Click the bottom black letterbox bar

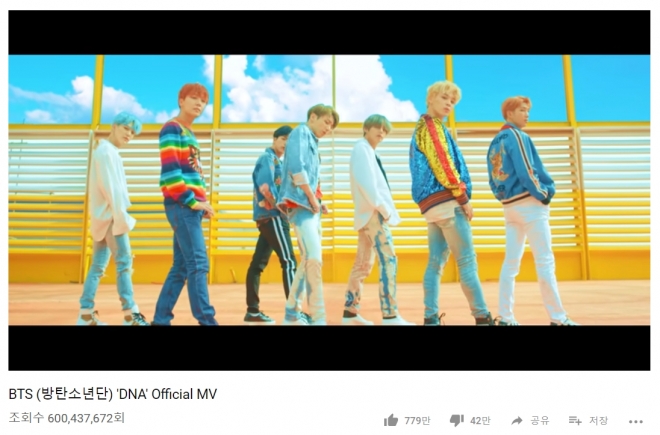click(329, 347)
